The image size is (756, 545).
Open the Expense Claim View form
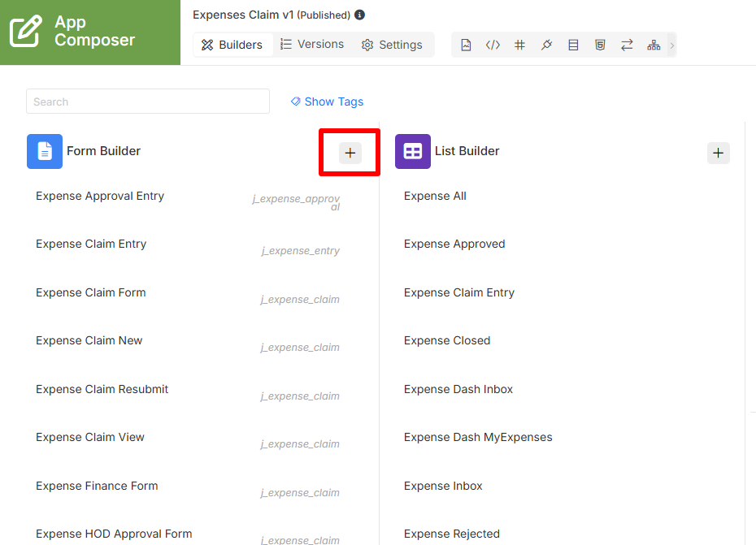90,437
